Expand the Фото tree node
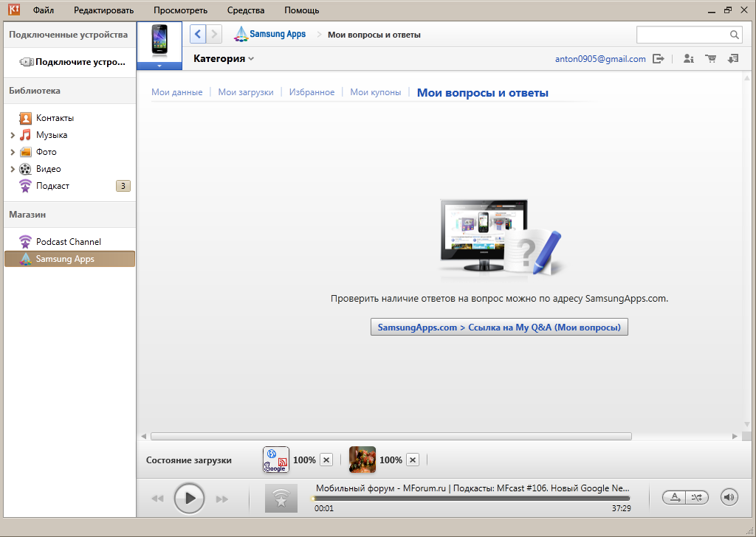The image size is (756, 537). [13, 152]
